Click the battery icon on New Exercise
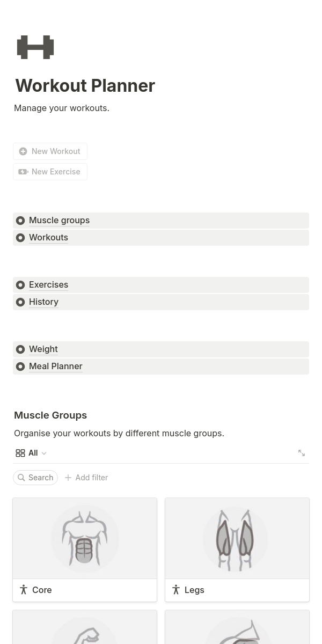Screen dimensions: 322x644 (x=23, y=172)
